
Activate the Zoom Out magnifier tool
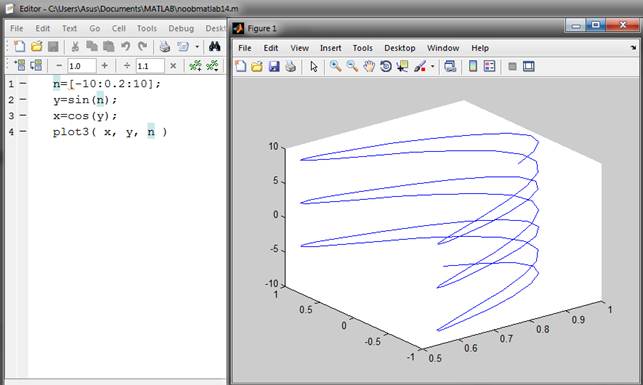tap(352, 66)
